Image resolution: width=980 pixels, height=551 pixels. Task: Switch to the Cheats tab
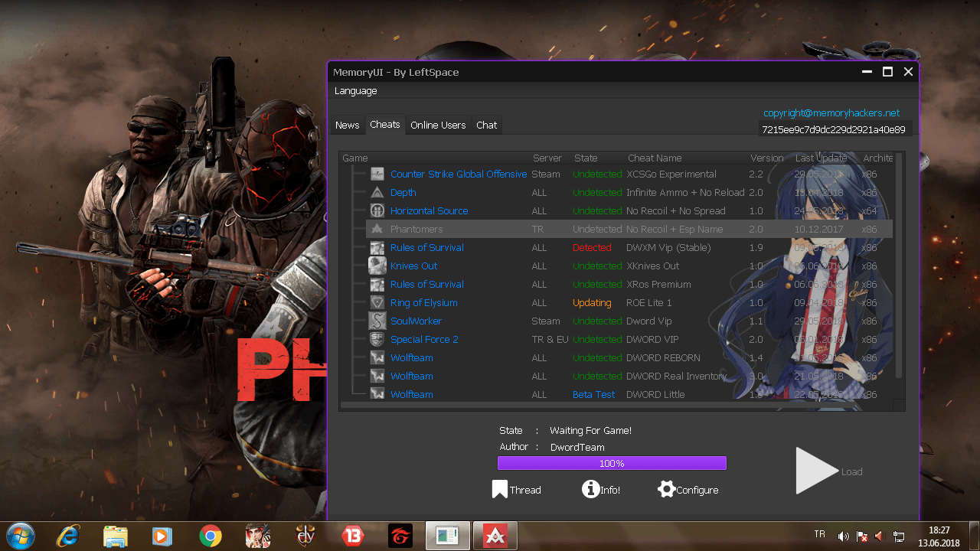coord(385,124)
